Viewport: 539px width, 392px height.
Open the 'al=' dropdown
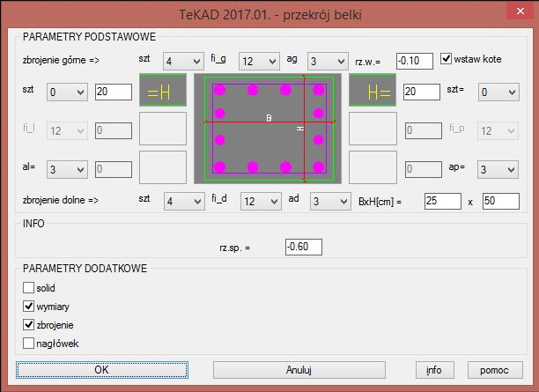pos(67,169)
